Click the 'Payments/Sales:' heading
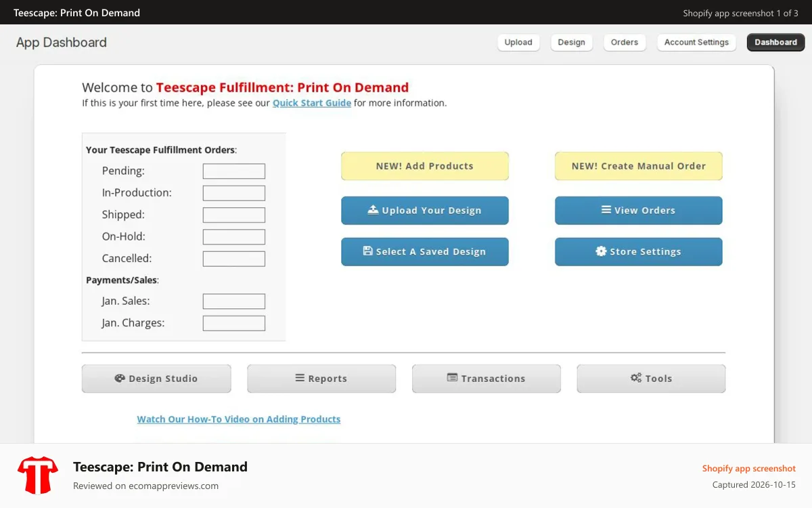This screenshot has width=812, height=508. click(122, 280)
